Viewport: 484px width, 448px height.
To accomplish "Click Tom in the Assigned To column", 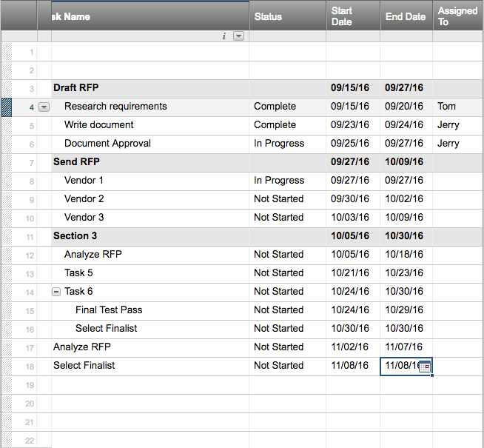I will coord(446,107).
